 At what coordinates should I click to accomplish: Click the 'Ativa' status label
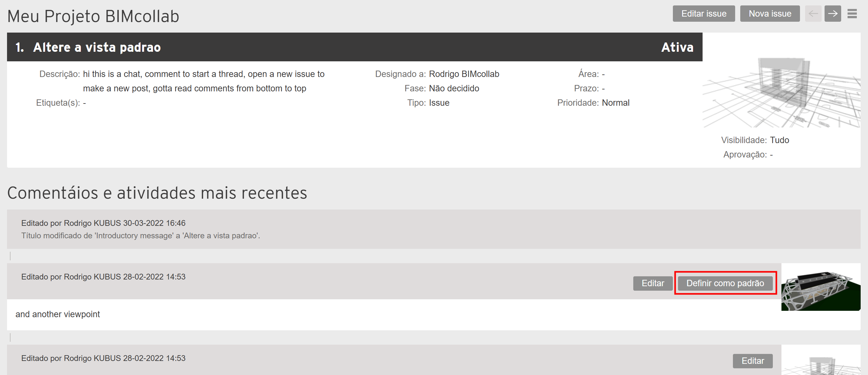pyautogui.click(x=677, y=47)
